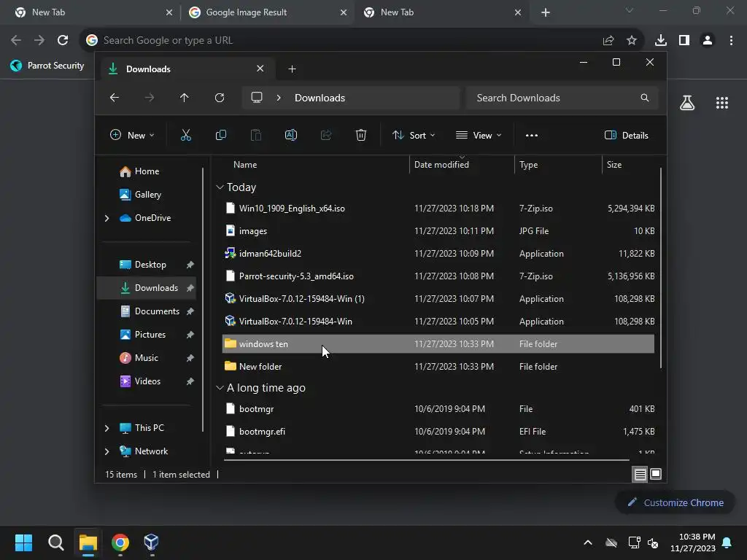
Task: Go up one folder level
Action: pyautogui.click(x=185, y=98)
